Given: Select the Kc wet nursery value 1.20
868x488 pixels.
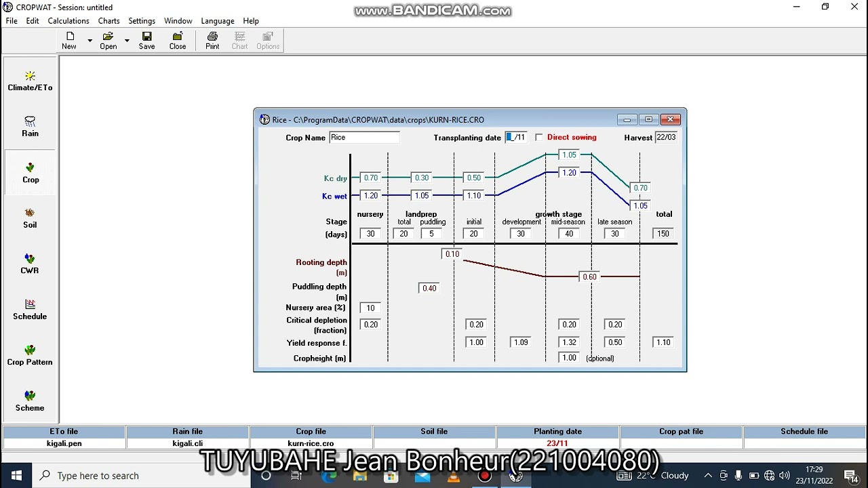Looking at the screenshot, I should click(x=371, y=196).
